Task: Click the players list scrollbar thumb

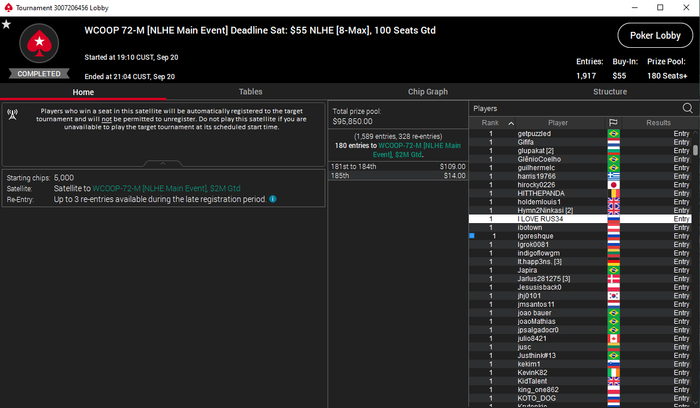Action: (x=695, y=150)
